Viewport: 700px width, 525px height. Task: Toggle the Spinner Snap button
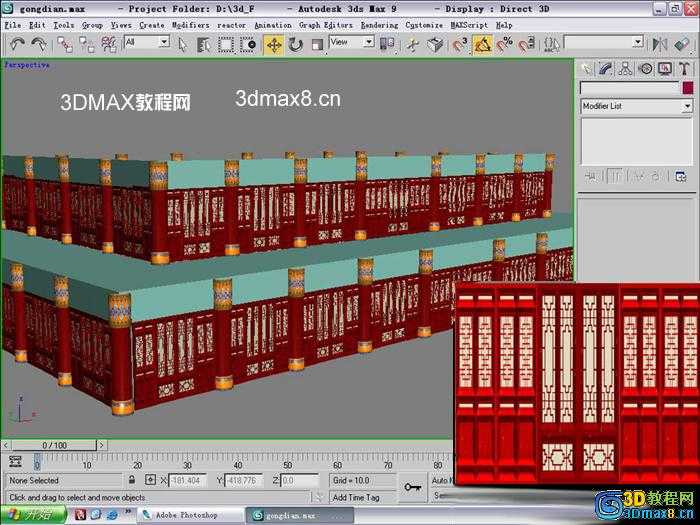(x=527, y=45)
